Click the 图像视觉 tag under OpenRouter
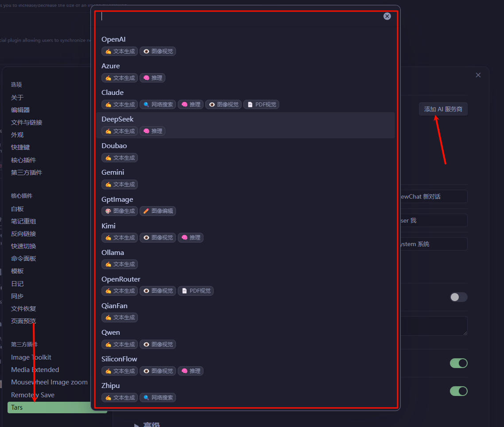 click(158, 291)
